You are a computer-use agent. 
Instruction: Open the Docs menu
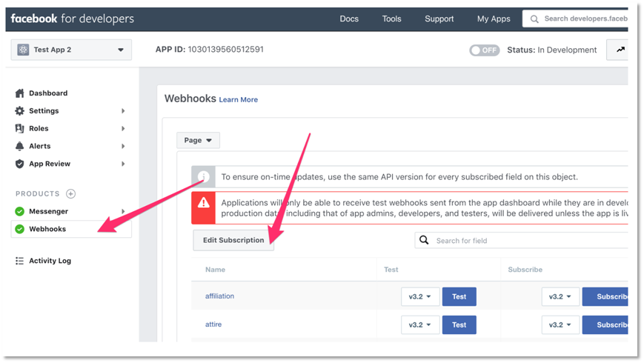[349, 19]
